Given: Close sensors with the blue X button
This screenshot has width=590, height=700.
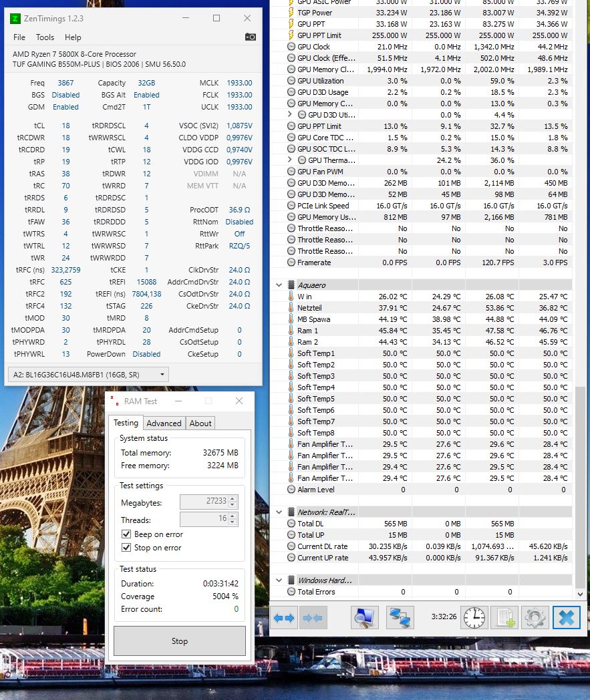Looking at the screenshot, I should pos(567,618).
